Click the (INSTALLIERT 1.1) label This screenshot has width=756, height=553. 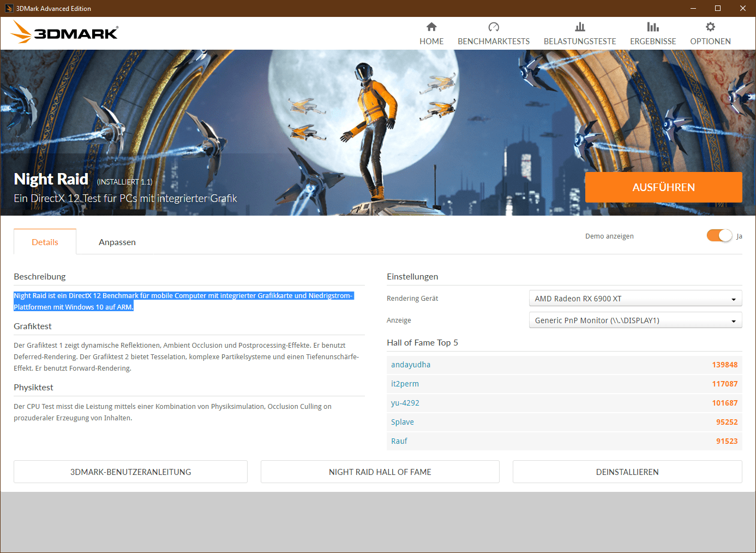coord(125,182)
